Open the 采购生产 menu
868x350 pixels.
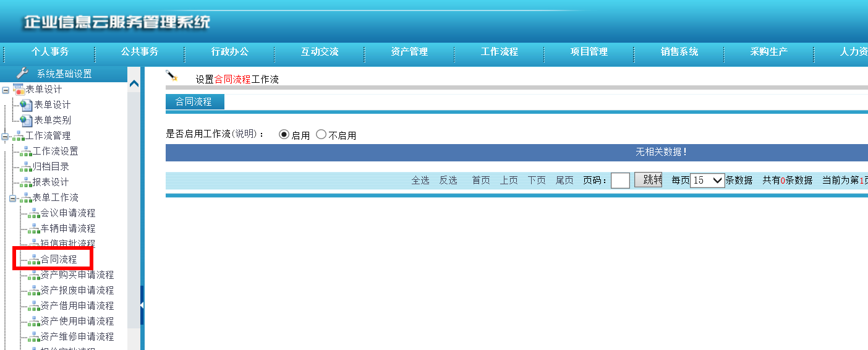tap(769, 52)
